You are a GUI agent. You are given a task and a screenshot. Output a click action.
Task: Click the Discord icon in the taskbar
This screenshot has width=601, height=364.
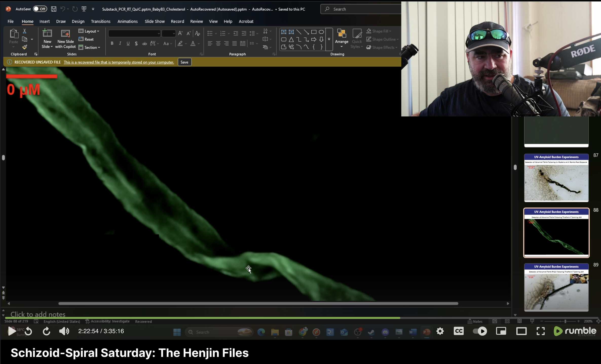(x=385, y=332)
